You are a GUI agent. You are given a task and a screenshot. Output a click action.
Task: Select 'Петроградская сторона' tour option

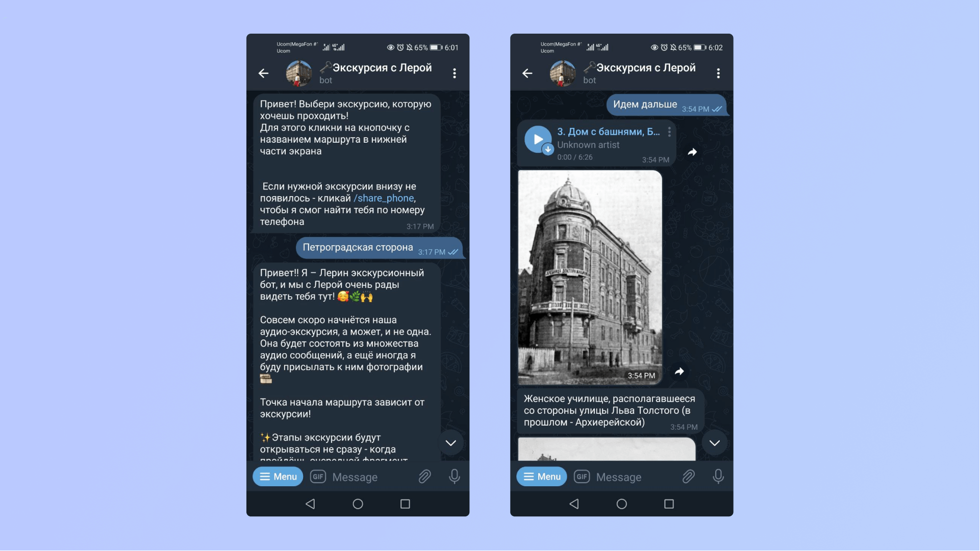tap(358, 247)
